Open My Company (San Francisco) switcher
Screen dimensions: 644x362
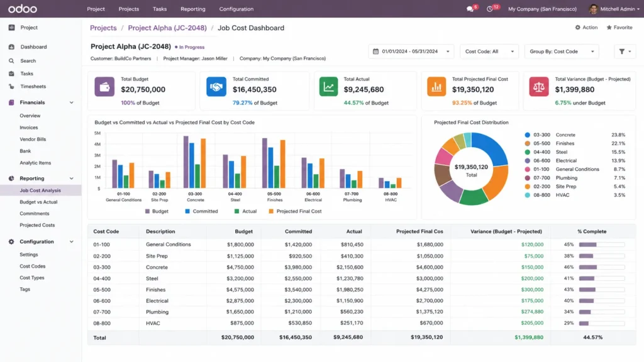[x=542, y=9]
